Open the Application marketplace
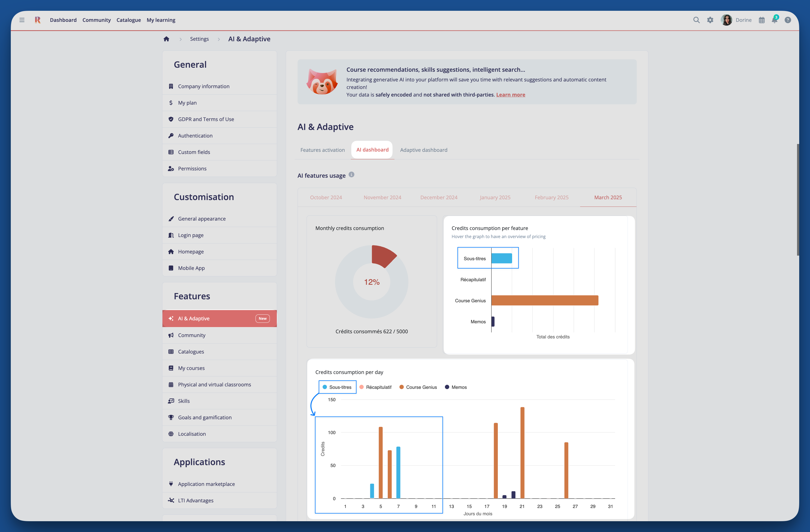 (206, 484)
